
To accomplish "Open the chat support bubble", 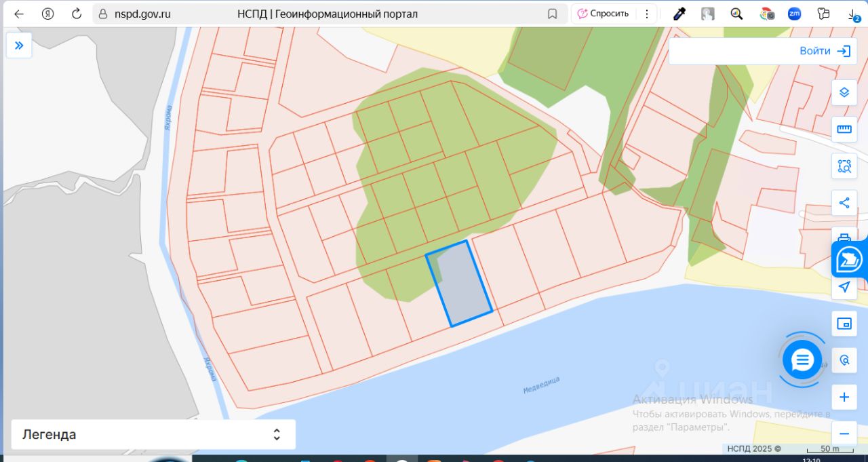I will point(802,360).
